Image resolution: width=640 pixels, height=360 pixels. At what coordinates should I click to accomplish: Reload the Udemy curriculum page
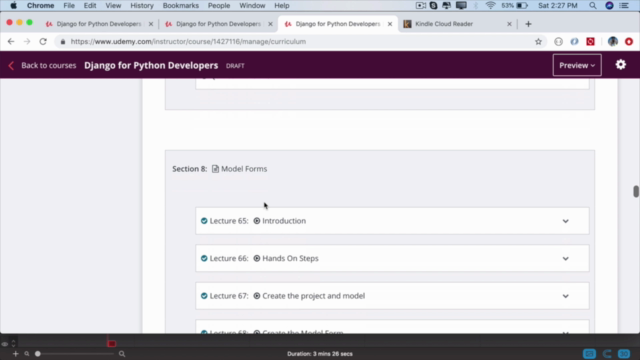43,42
